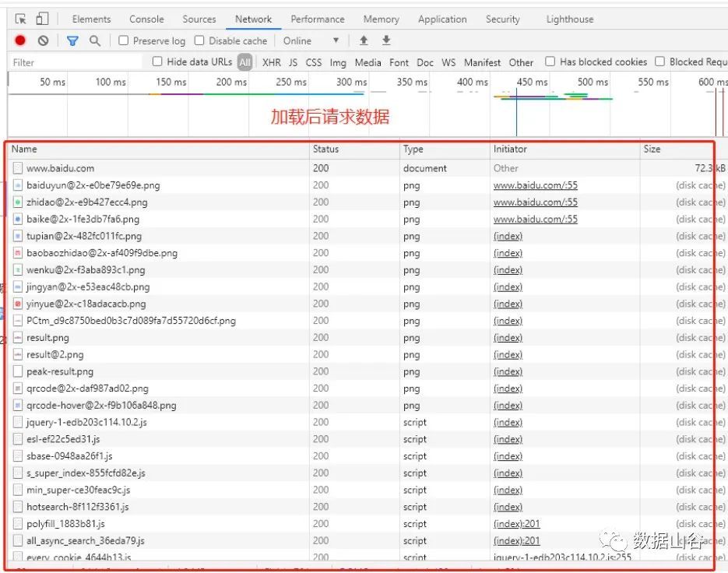
Task: Clear the network log
Action: [43, 40]
